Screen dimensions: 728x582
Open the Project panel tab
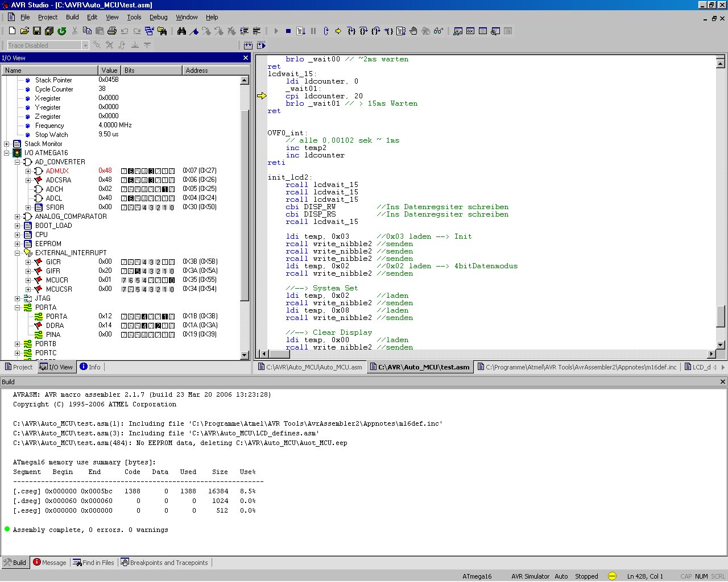(18, 367)
